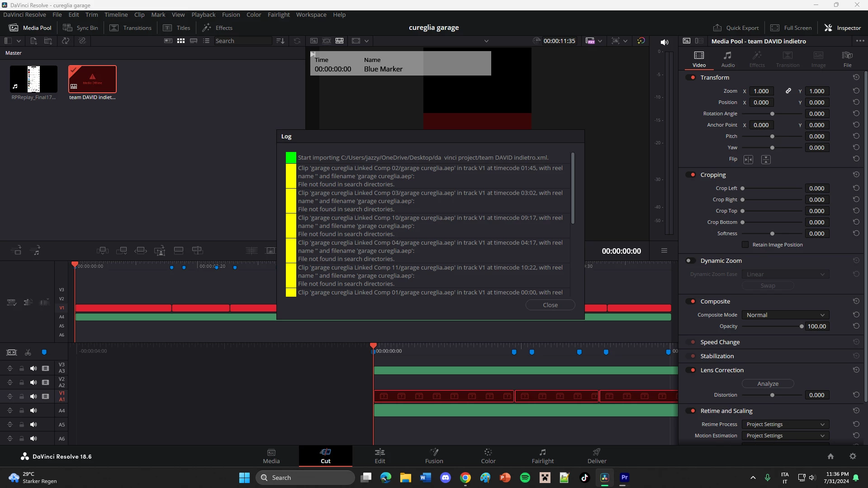Open the Motion Estimation dropdown
The height and width of the screenshot is (488, 868).
(x=785, y=436)
